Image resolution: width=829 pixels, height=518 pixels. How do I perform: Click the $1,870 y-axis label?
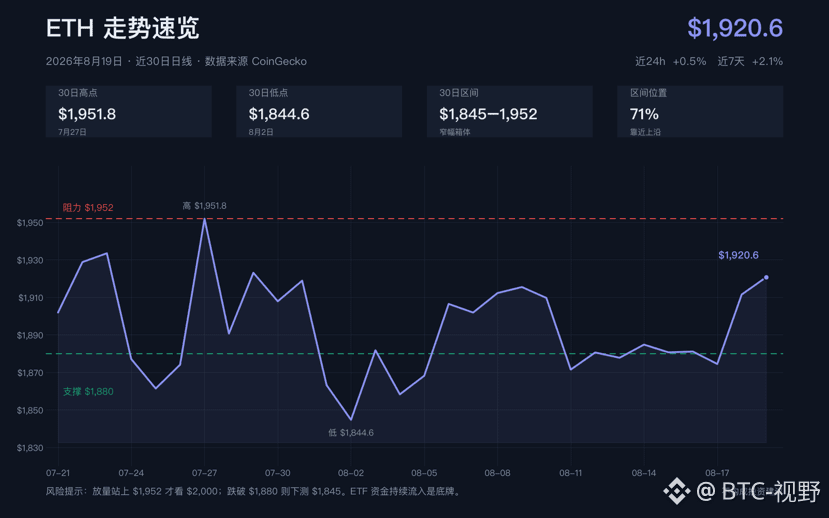30,373
